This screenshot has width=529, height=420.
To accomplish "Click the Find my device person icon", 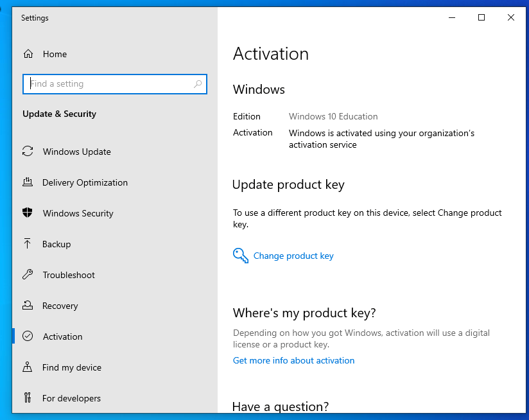I will point(28,367).
